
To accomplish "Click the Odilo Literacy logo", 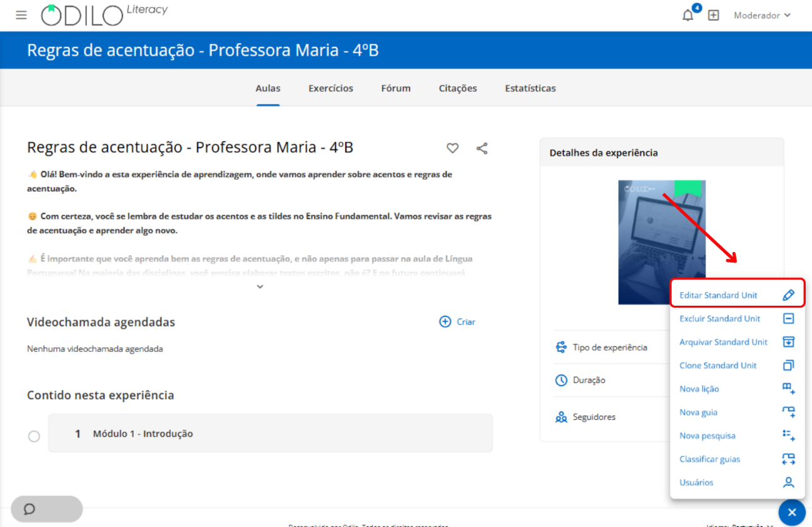I will pyautogui.click(x=104, y=15).
